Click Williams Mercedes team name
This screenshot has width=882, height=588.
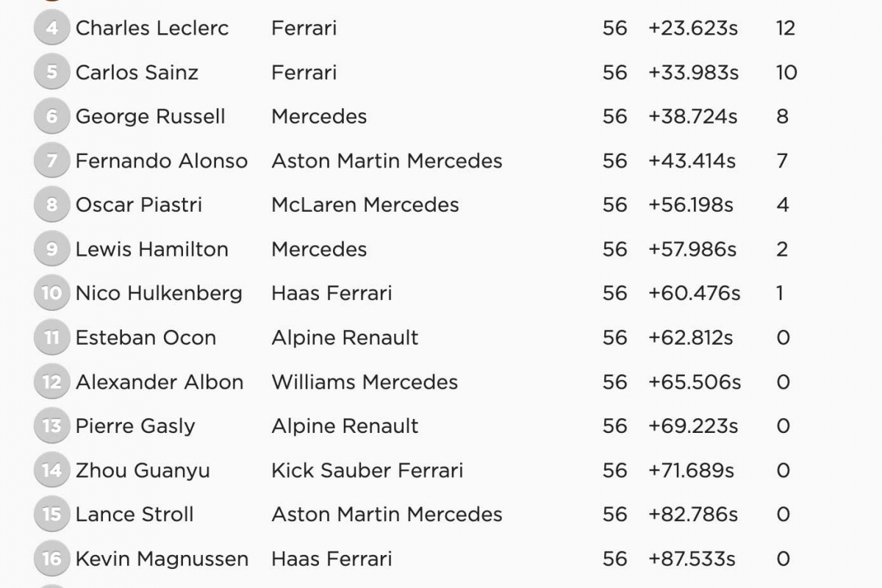365,382
